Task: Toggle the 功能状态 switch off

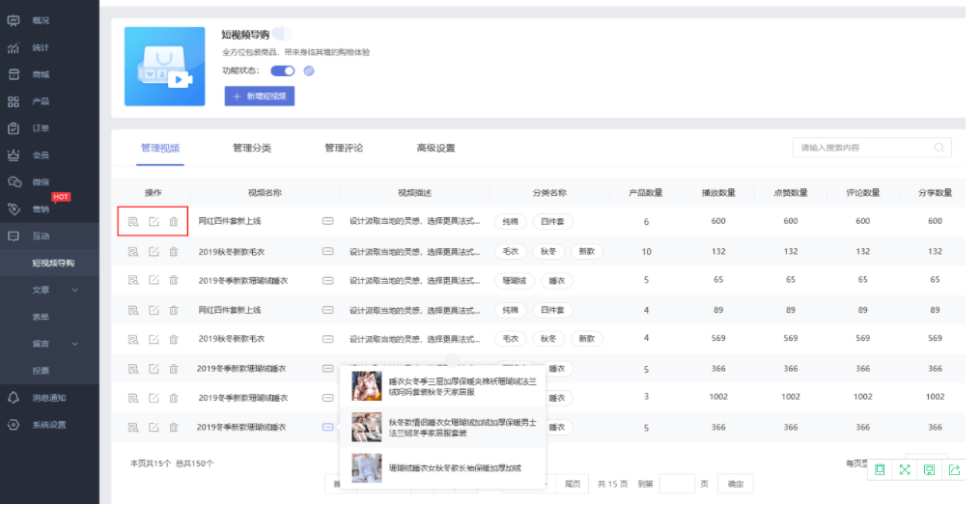Action: coord(283,70)
